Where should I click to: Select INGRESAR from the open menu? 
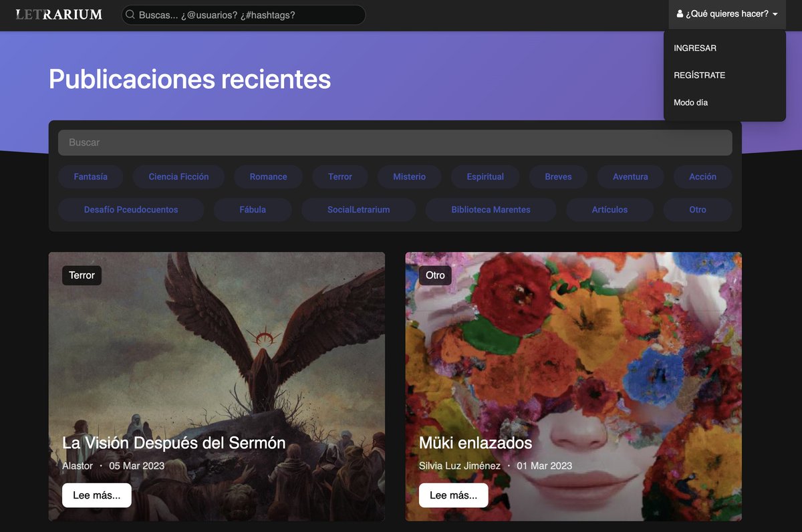[x=695, y=47]
